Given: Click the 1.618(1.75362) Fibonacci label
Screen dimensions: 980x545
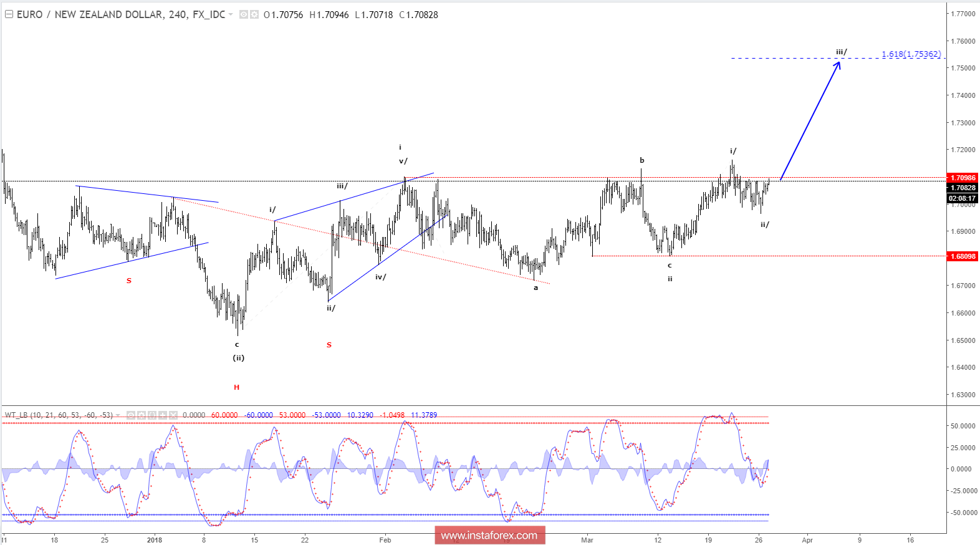Looking at the screenshot, I should (x=911, y=54).
